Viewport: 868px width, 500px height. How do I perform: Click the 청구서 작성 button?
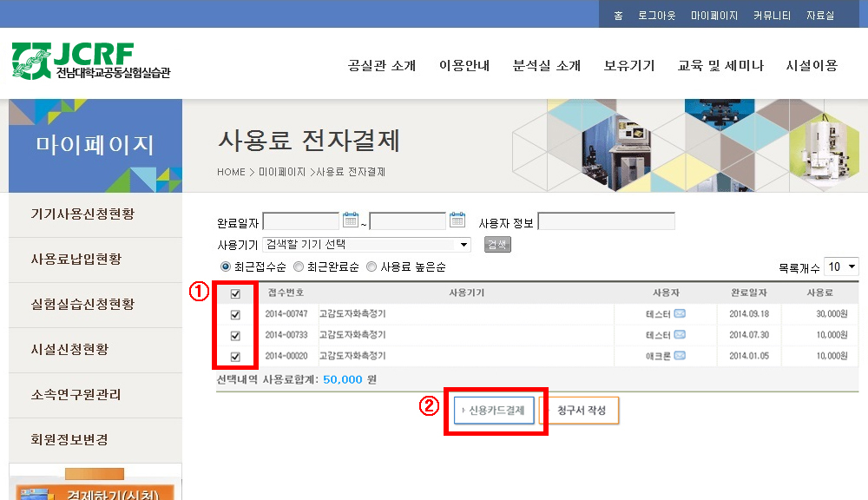[x=580, y=411]
